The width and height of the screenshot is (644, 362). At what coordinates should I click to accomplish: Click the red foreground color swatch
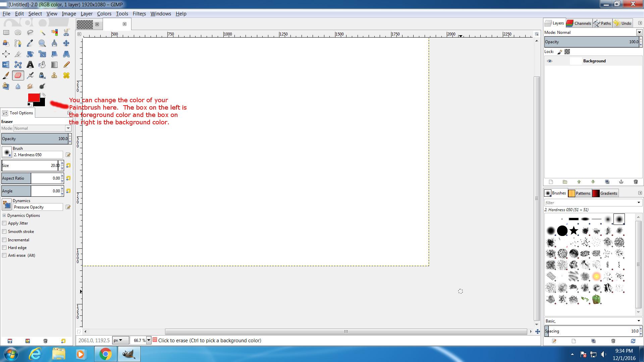[x=33, y=98]
